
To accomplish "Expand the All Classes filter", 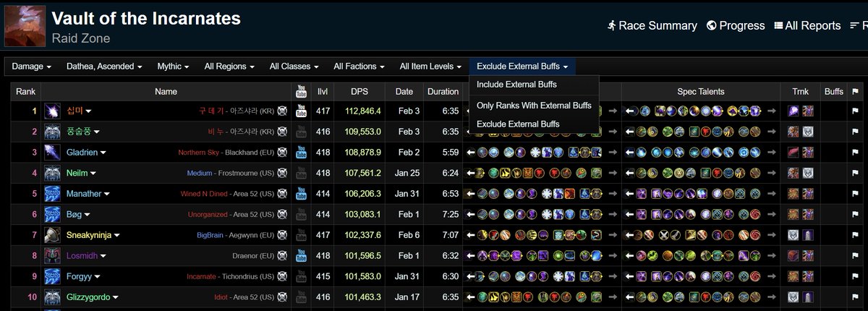I will [x=294, y=67].
